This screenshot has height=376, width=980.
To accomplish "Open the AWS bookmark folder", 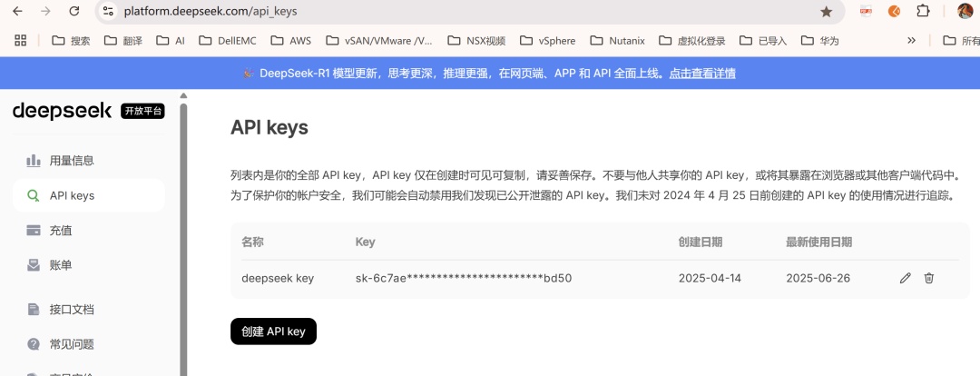I will 290,41.
